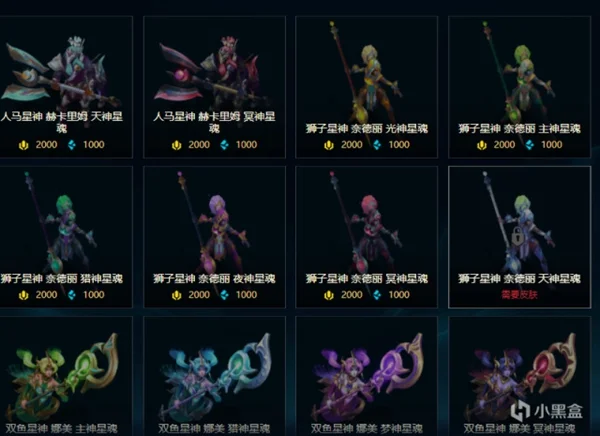The height and width of the screenshot is (436, 600).
Task: Click lock icon on 天神星魂 Nidalee chroma
Action: tap(517, 236)
